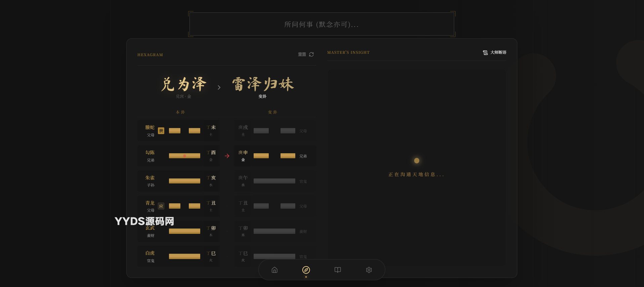
Task: Select the 变卦 column header
Action: 272,112
